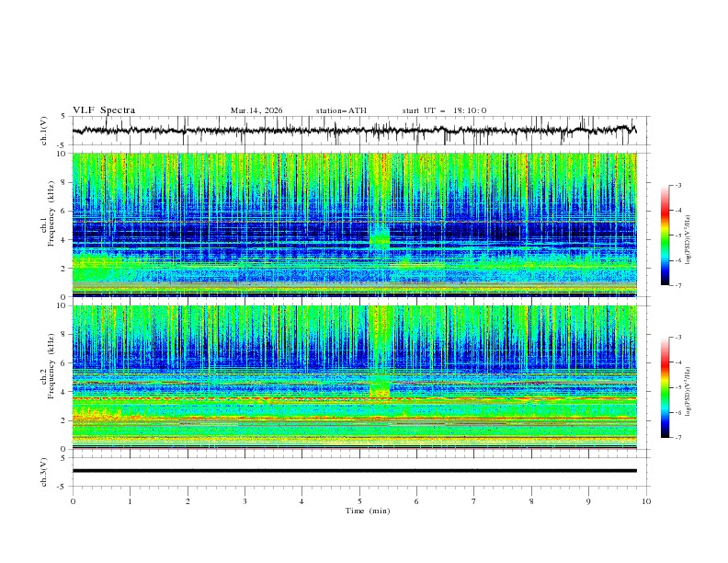Click time axis tick label "2"
Image resolution: width=728 pixels, height=563 pixels.
click(x=188, y=501)
